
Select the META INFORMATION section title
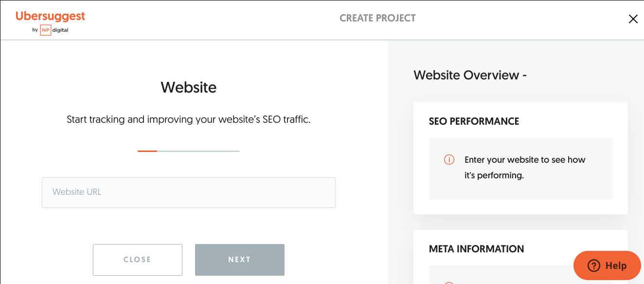point(476,249)
